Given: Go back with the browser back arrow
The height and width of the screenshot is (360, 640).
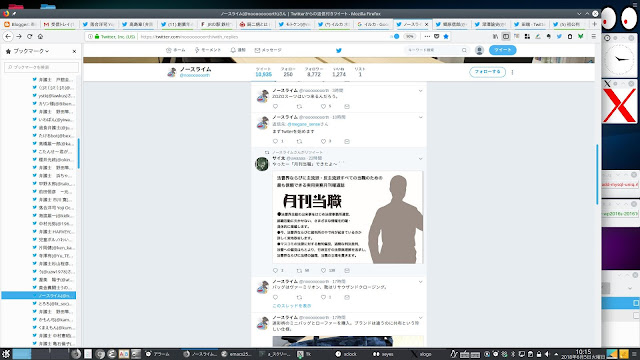Looking at the screenshot, I should 8,36.
